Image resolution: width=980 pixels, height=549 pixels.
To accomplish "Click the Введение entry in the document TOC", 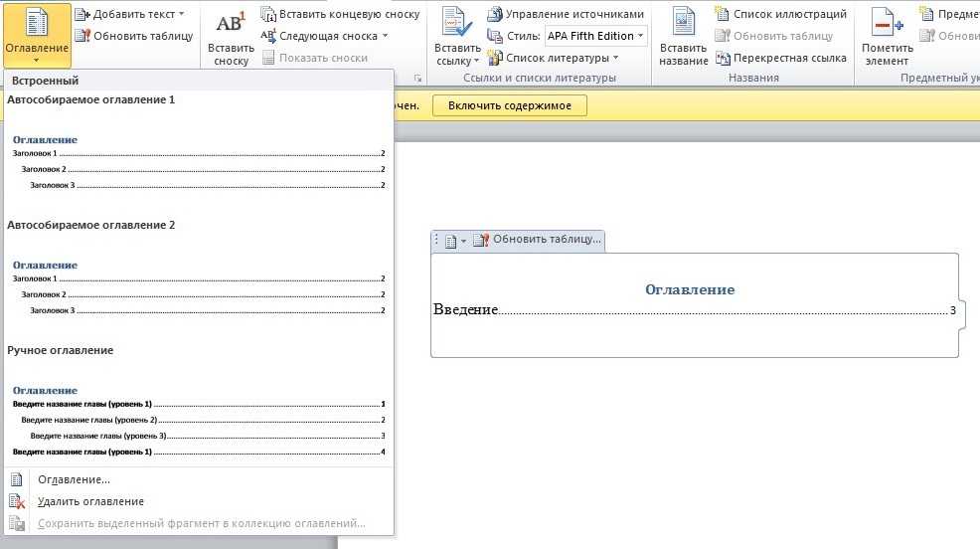I will tap(465, 309).
